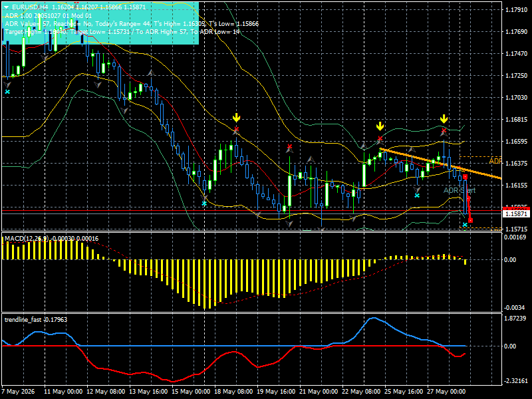Click the '19 May 16:00' time axis label

[276, 392]
